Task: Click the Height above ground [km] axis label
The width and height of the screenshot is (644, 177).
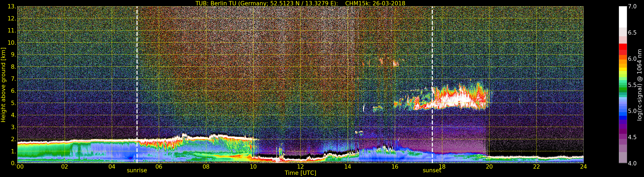Action: [3, 85]
